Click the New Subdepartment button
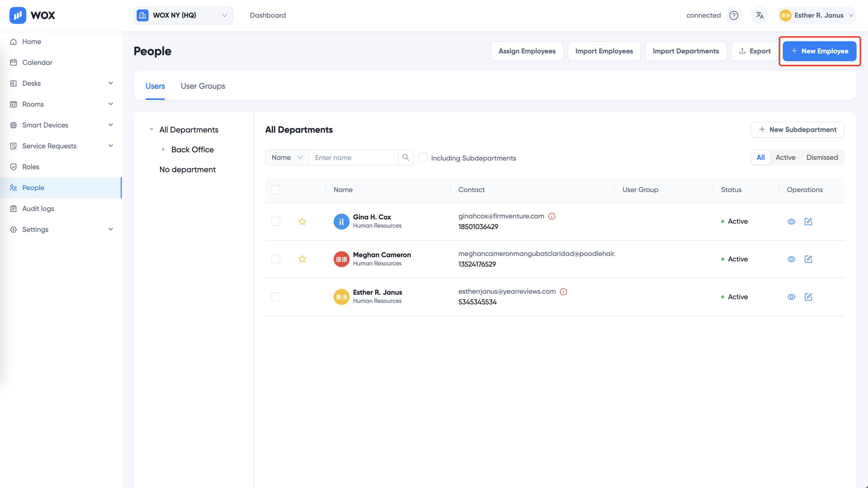The width and height of the screenshot is (868, 488). [x=797, y=130]
